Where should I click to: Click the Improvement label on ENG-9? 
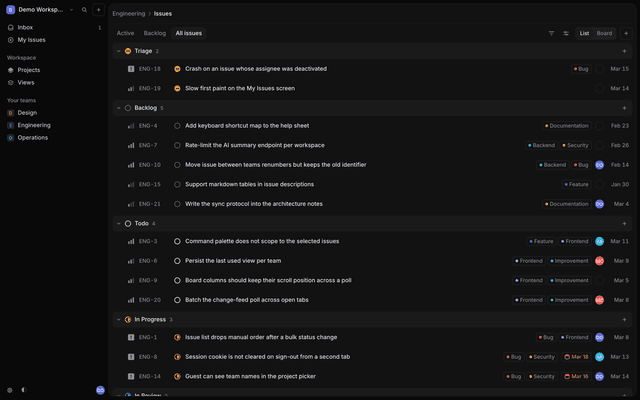(569, 280)
